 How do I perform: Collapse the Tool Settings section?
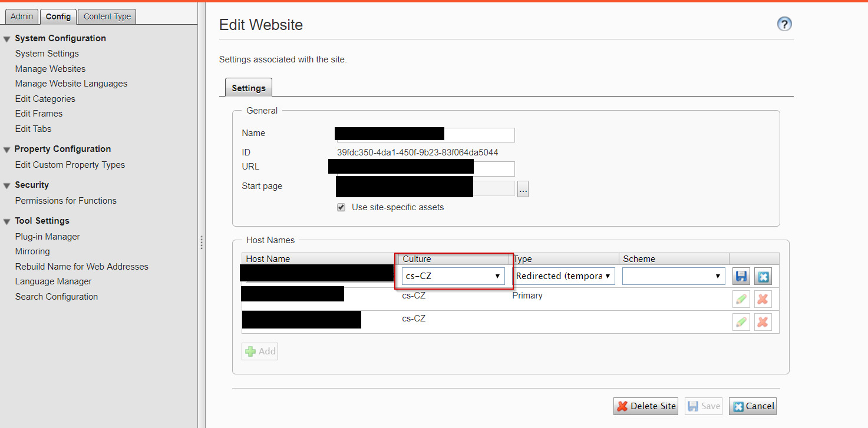pos(7,221)
